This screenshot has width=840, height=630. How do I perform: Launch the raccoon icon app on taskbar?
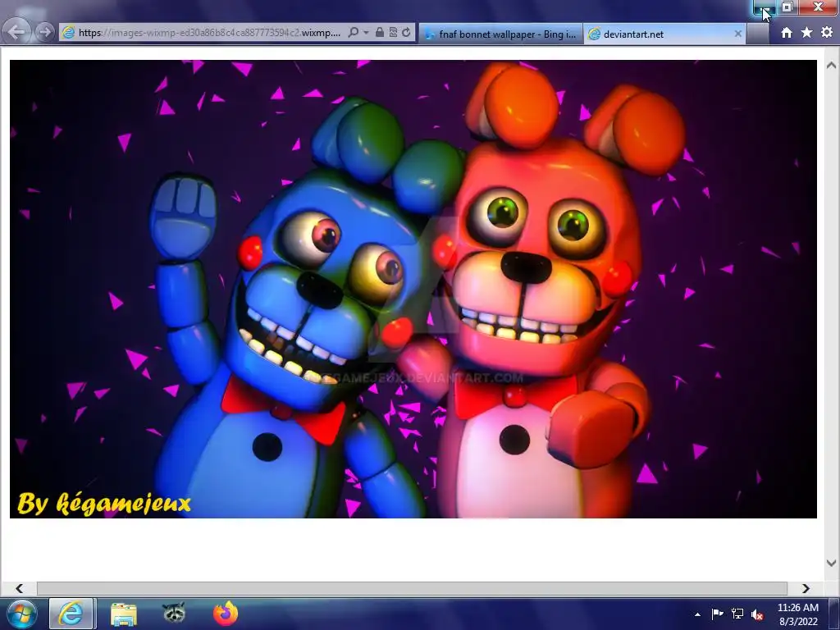tap(174, 614)
